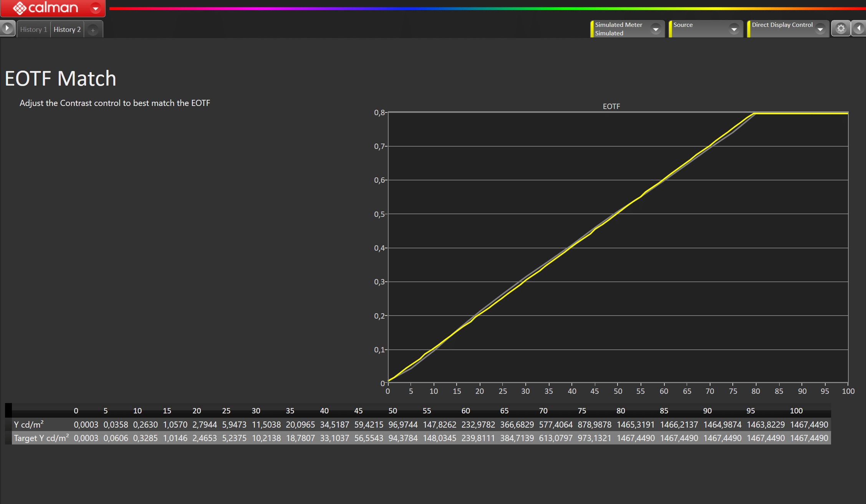The width and height of the screenshot is (866, 504).
Task: Switch to the History 1 tab
Action: 33,30
